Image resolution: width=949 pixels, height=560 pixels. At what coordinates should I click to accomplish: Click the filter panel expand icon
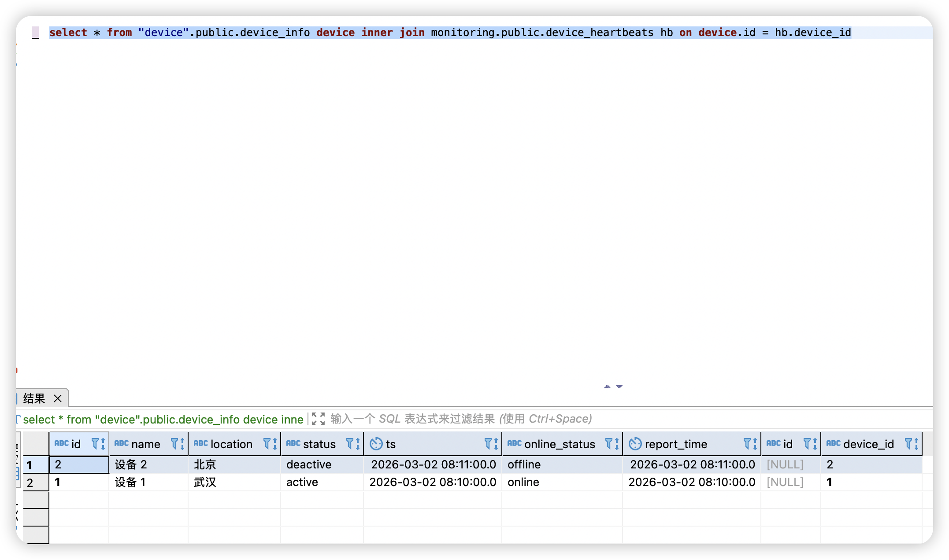coord(318,419)
